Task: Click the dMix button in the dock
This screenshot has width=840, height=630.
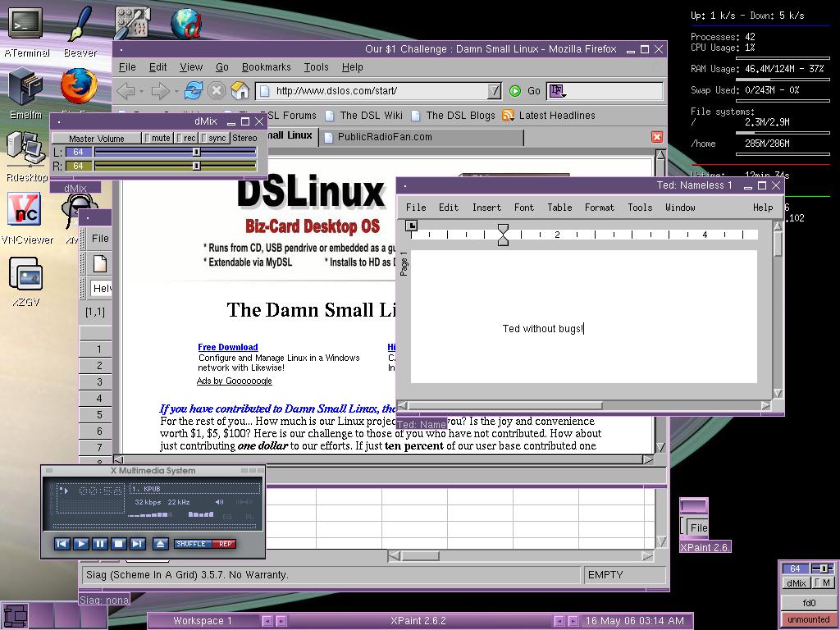Action: tap(796, 583)
